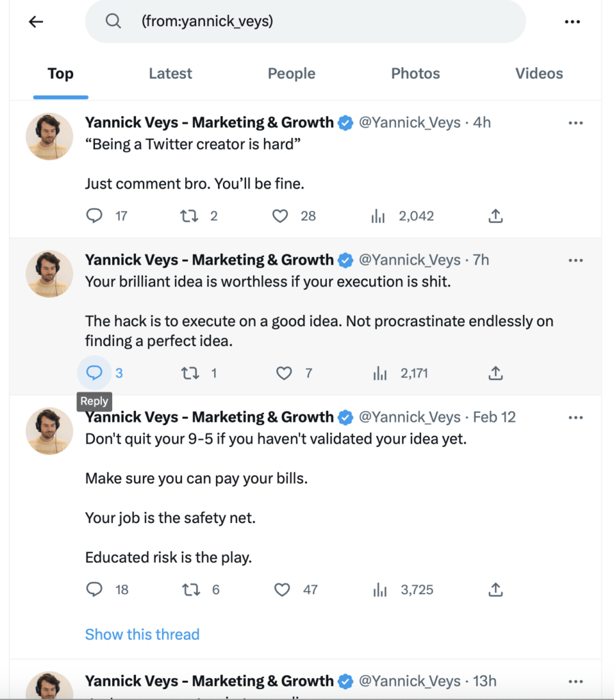
Task: Open the Photos tab
Action: (415, 73)
